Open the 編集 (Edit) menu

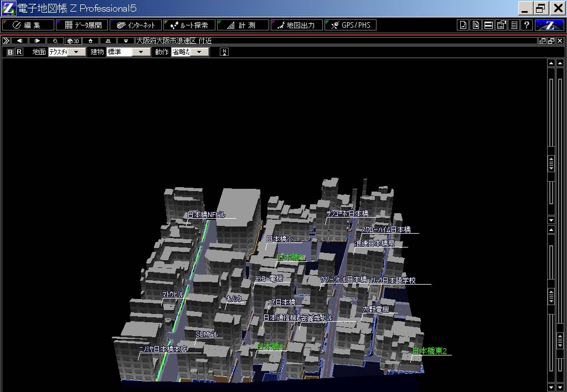28,25
